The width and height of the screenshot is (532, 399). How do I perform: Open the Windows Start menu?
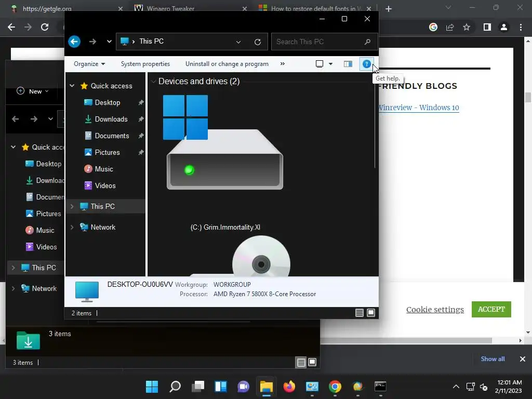[152, 387]
